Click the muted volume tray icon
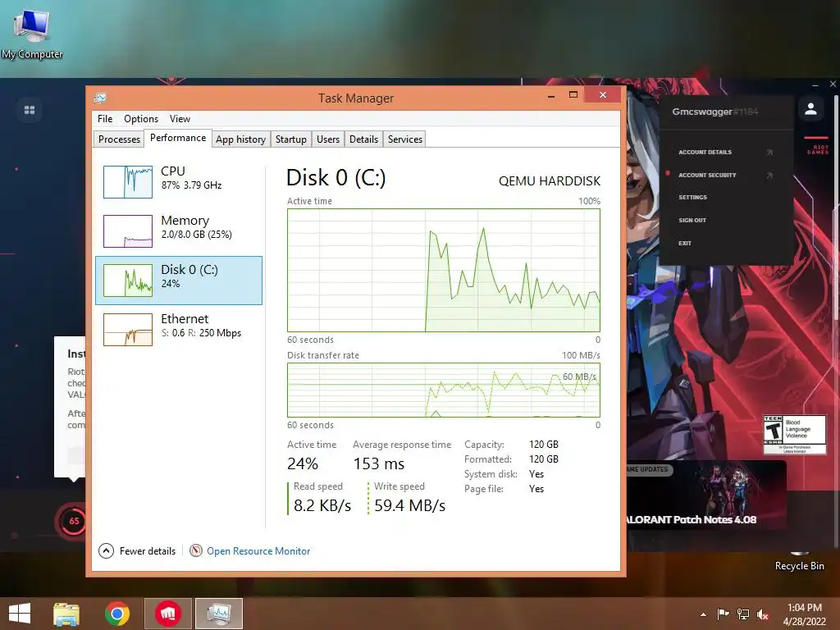The height and width of the screenshot is (630, 840). [x=763, y=614]
